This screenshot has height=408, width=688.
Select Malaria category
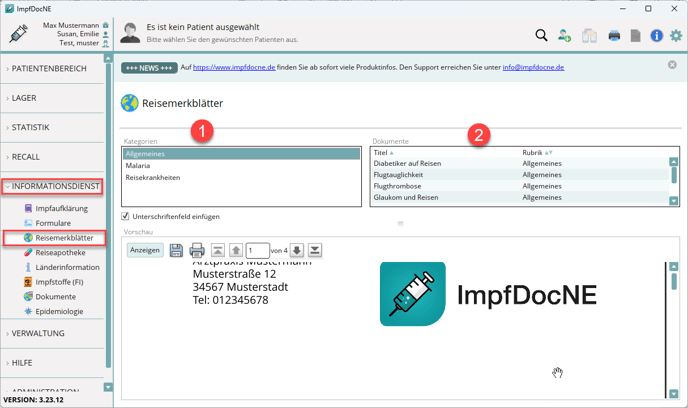241,165
